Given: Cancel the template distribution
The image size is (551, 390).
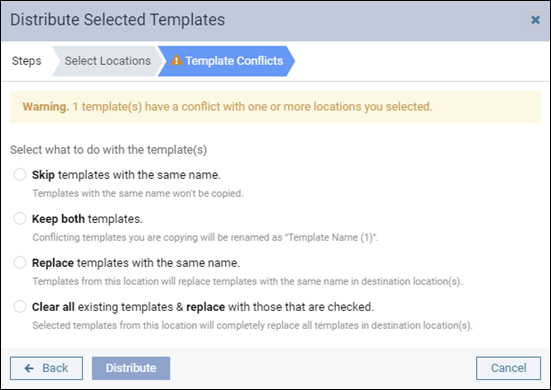Looking at the screenshot, I should tap(508, 368).
